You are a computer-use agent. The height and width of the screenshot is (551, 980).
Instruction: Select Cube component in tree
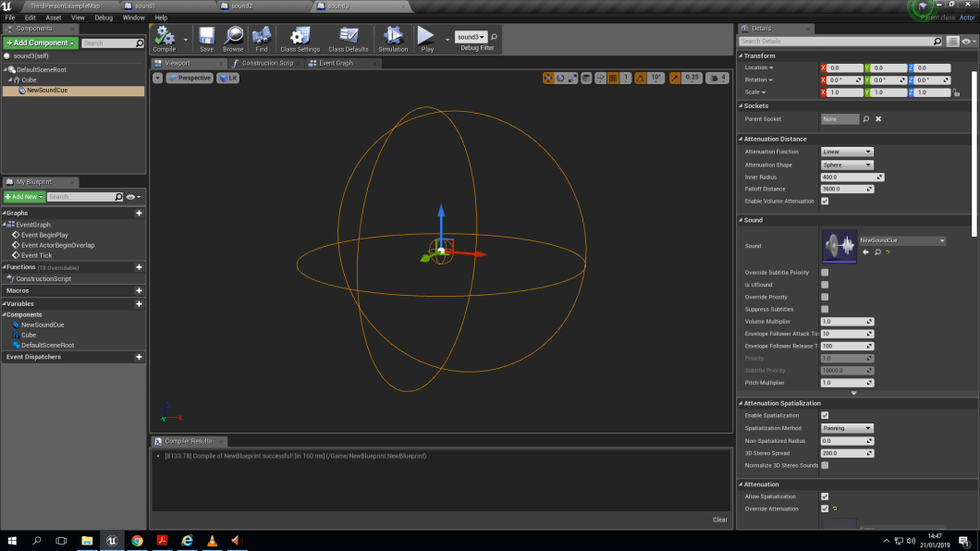(29, 80)
